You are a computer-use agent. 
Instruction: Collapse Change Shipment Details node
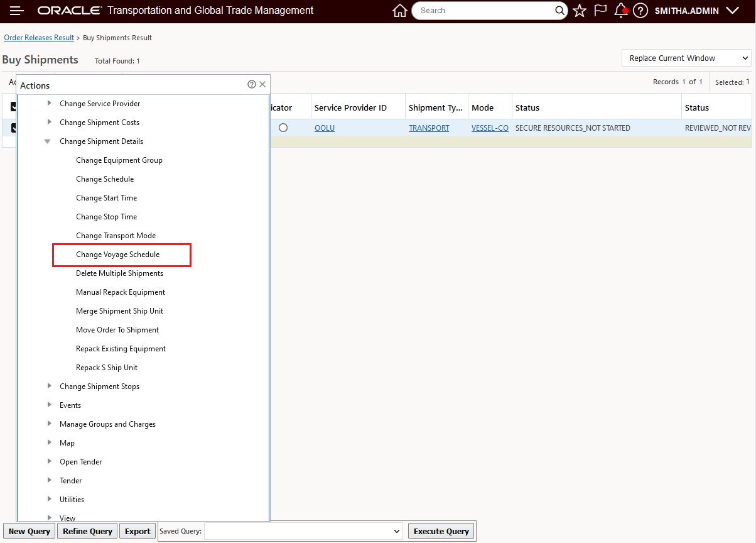pos(48,141)
